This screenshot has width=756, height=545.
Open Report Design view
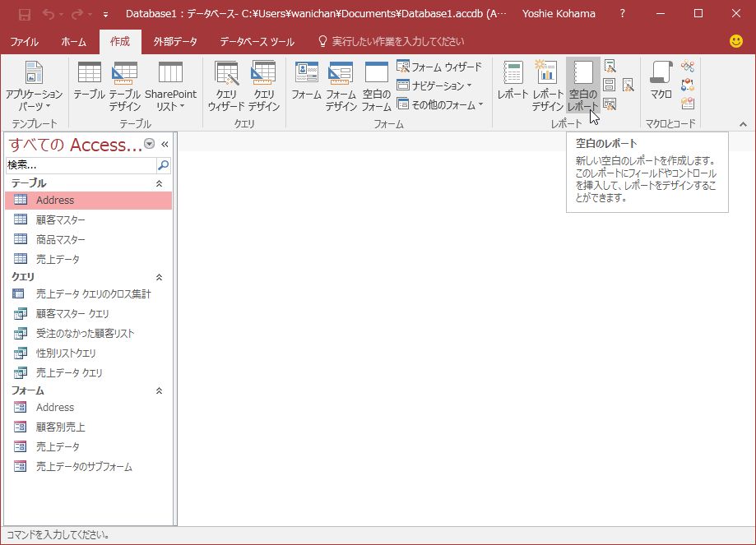pos(548,86)
